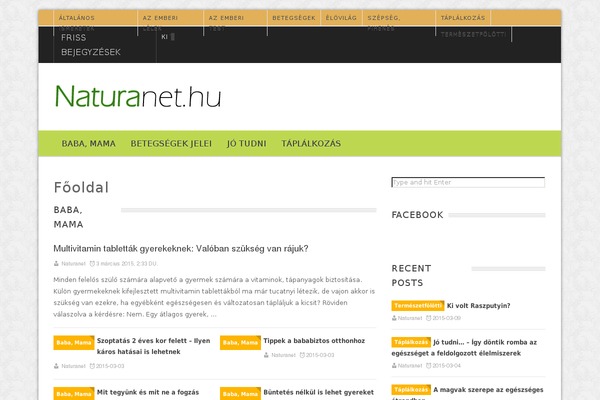Open the AZ EMBERI LÉLEK menu item
The image size is (600, 400).
pyautogui.click(x=160, y=23)
